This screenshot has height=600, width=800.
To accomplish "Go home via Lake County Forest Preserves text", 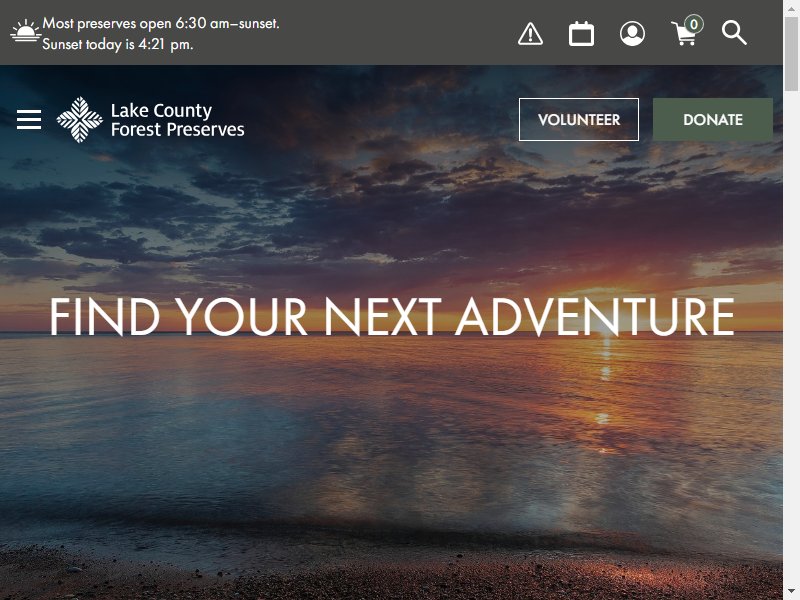I will (x=178, y=120).
